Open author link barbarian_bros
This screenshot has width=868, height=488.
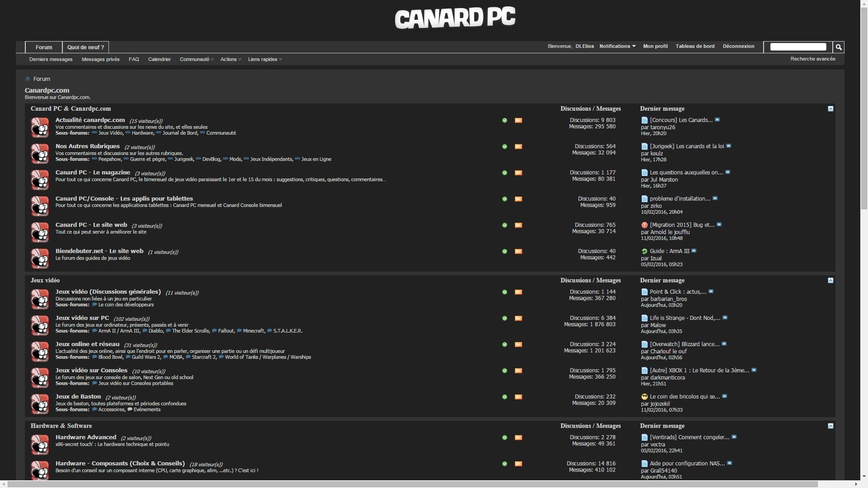coord(668,299)
